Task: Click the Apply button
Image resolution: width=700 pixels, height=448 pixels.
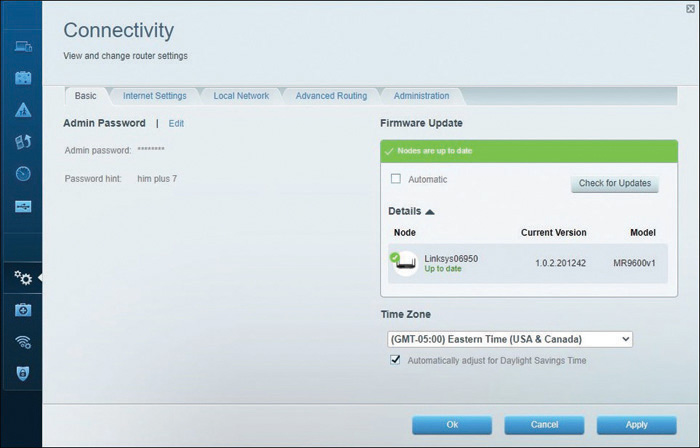Action: tap(637, 425)
